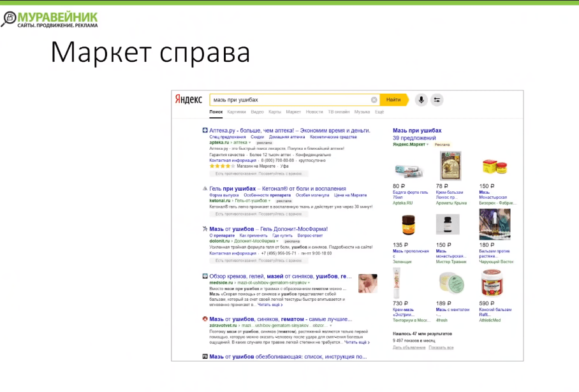The image size is (579, 392).
Task: Click the 'Как применять' sitelink
Action: pos(253,235)
